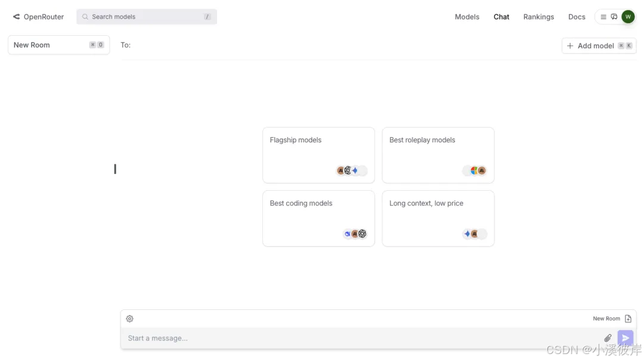Click the Start a message field
Viewport: 644px width, 360px height.
click(361, 338)
